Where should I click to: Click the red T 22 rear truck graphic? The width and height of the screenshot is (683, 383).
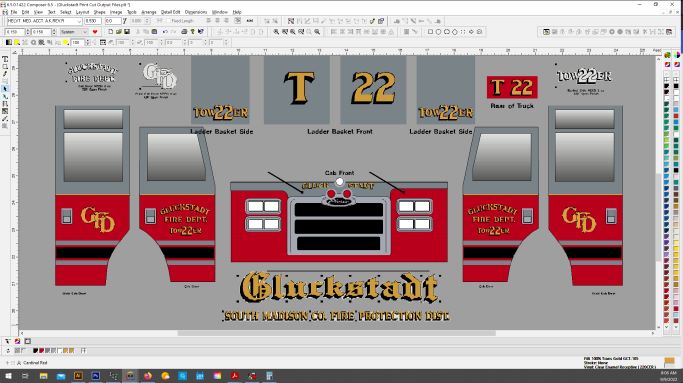pyautogui.click(x=512, y=87)
